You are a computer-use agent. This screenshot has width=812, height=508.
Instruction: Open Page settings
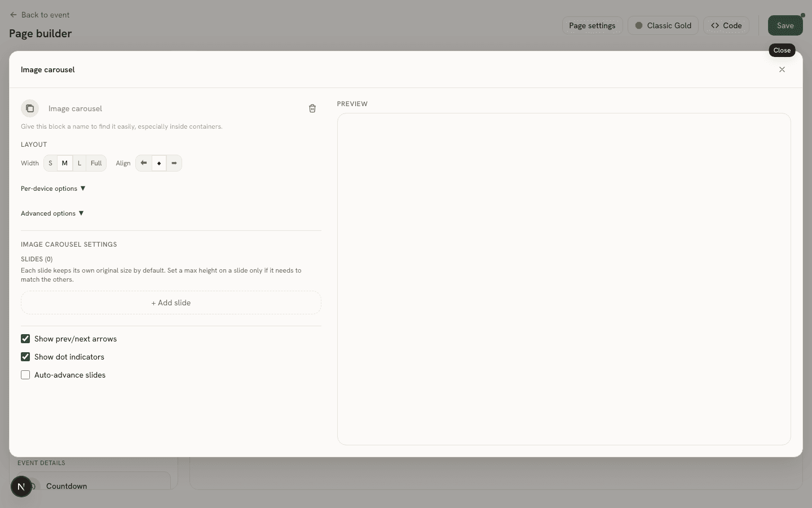point(592,25)
